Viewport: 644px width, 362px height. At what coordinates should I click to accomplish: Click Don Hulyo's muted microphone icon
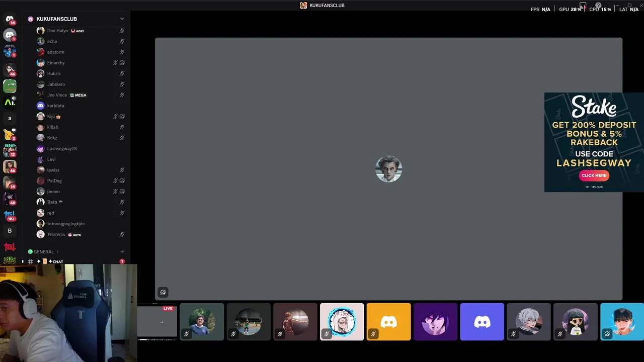coord(122,31)
